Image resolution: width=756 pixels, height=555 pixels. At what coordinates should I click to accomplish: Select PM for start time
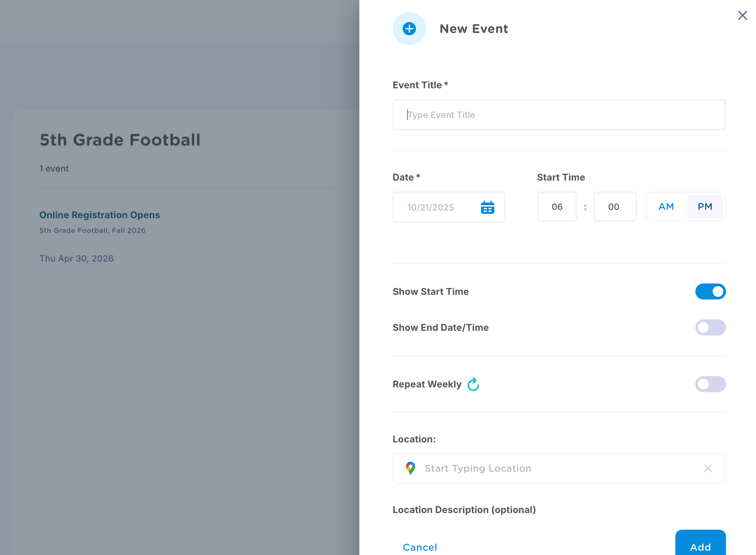click(x=704, y=207)
